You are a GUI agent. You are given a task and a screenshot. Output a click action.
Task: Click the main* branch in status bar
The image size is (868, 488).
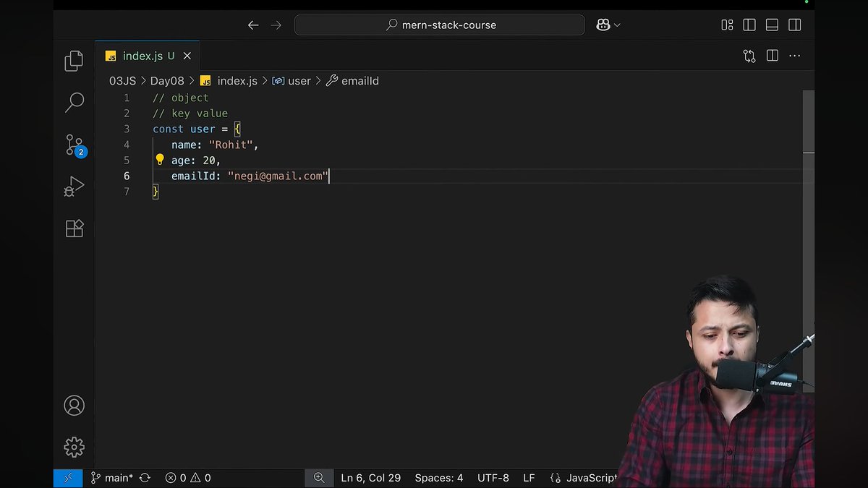click(x=112, y=478)
